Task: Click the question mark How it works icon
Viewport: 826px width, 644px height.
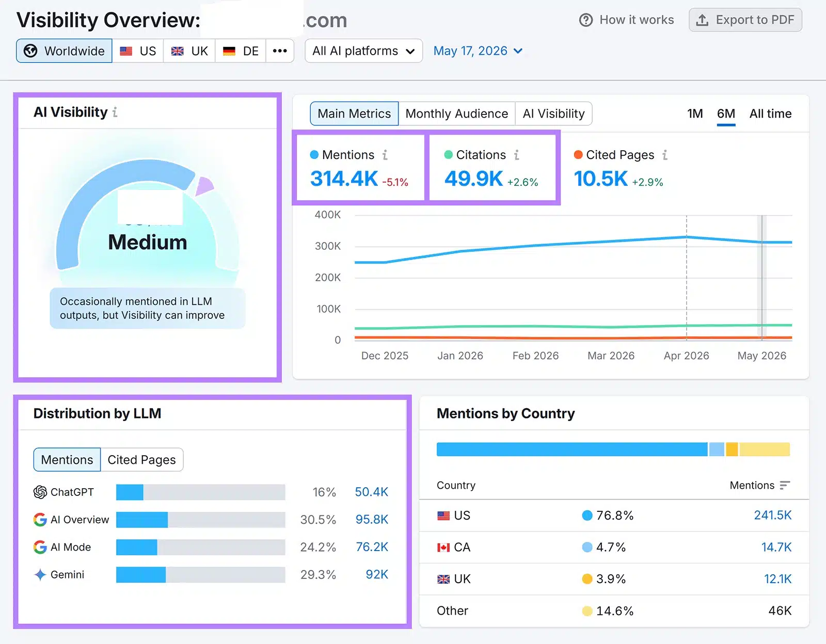Action: (x=586, y=20)
